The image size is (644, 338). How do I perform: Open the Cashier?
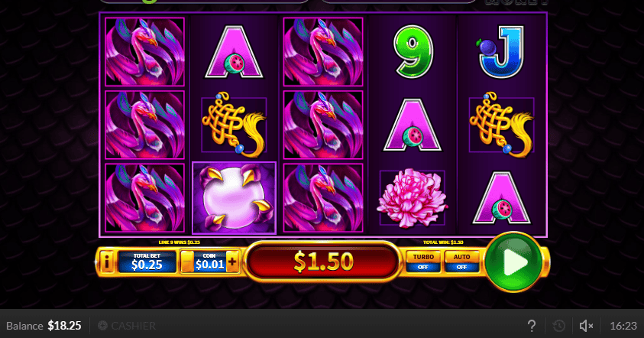(127, 326)
